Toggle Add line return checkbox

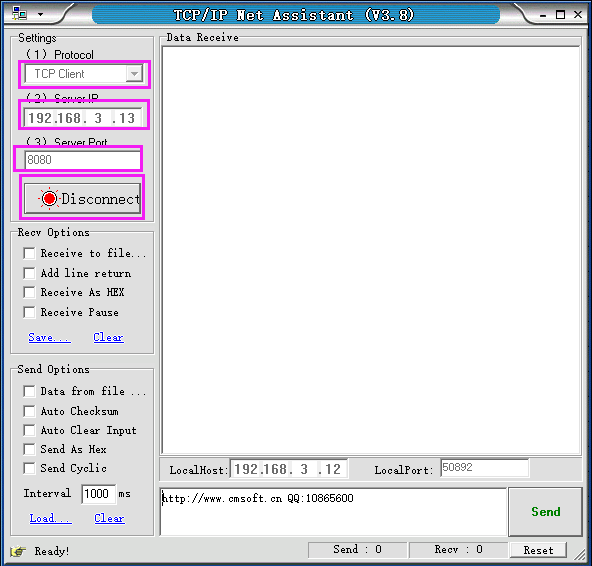[29, 273]
